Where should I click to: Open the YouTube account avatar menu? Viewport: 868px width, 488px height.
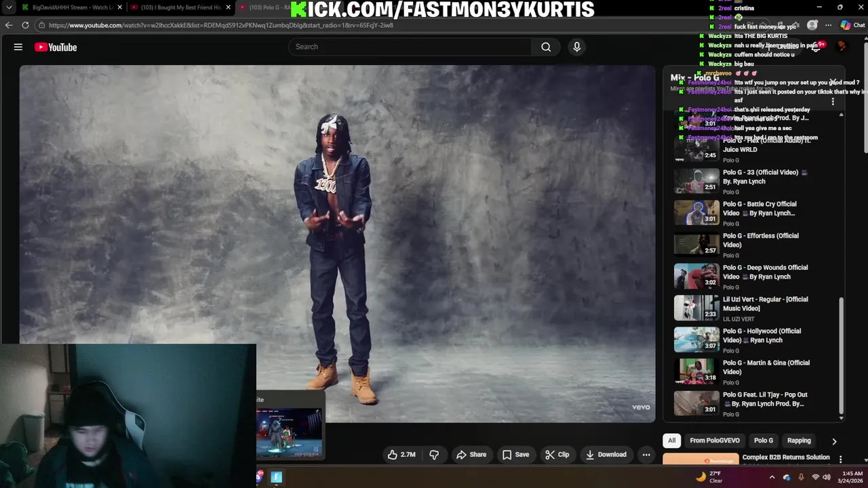842,47
